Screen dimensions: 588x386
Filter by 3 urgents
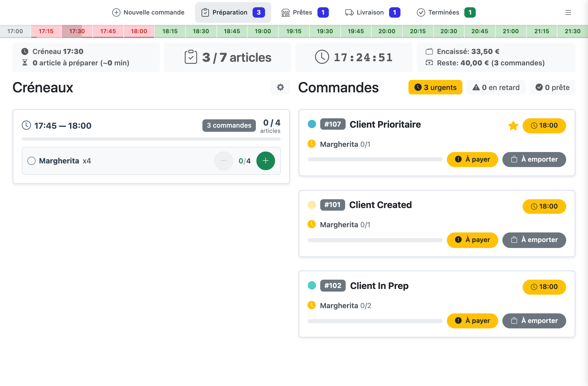pyautogui.click(x=435, y=87)
